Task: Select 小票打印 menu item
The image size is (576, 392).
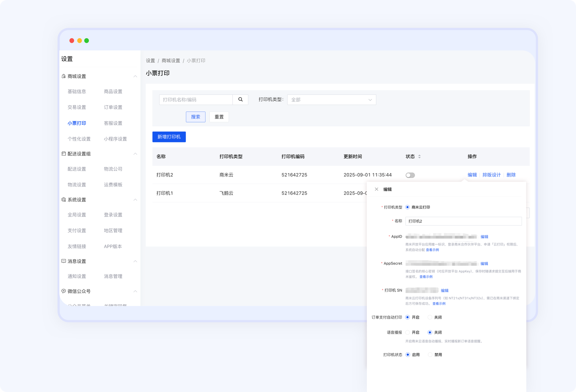Action: [x=77, y=123]
